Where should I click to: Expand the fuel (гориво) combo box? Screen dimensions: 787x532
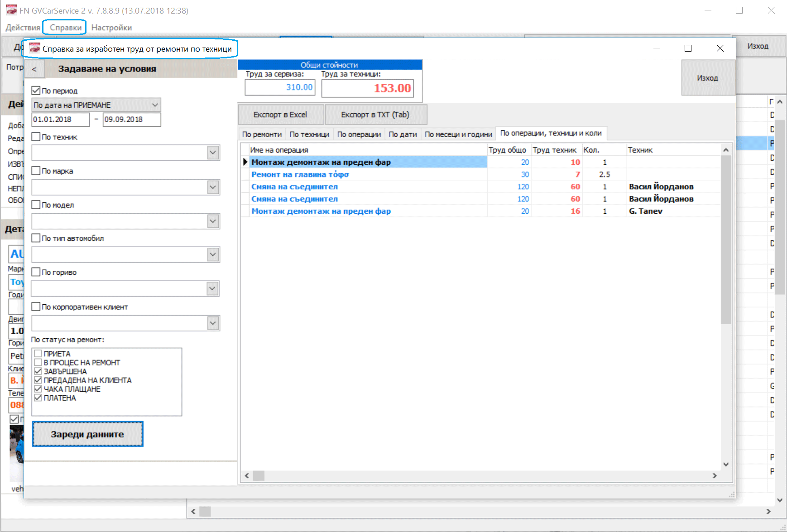[x=212, y=288]
